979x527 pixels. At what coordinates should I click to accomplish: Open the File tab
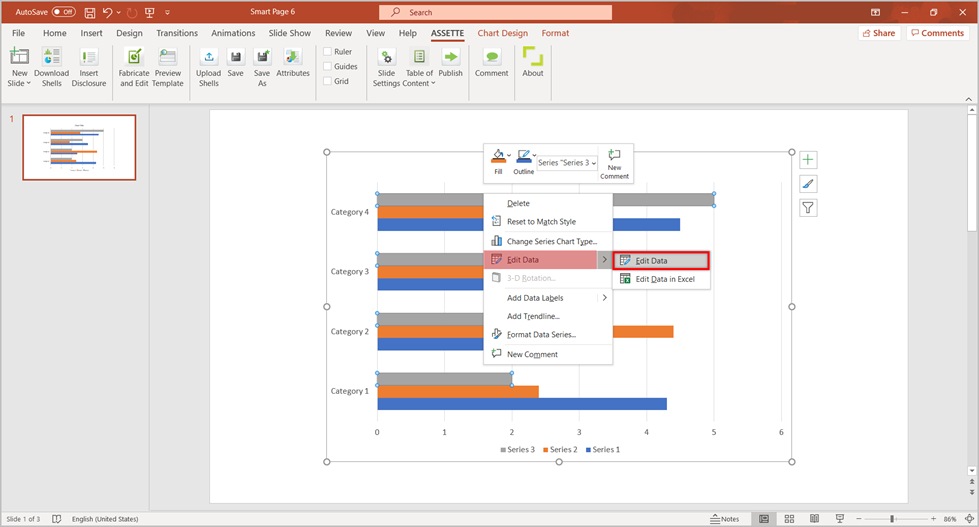pyautogui.click(x=19, y=33)
